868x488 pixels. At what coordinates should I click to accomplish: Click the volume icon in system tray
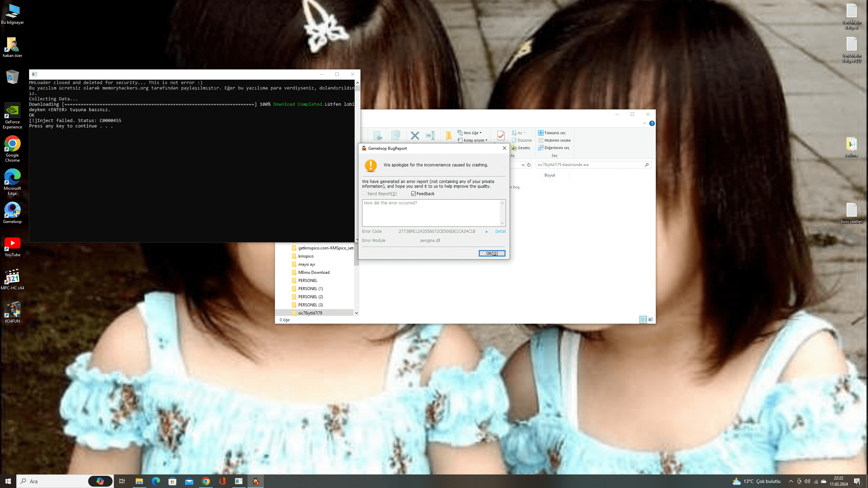[x=807, y=481]
